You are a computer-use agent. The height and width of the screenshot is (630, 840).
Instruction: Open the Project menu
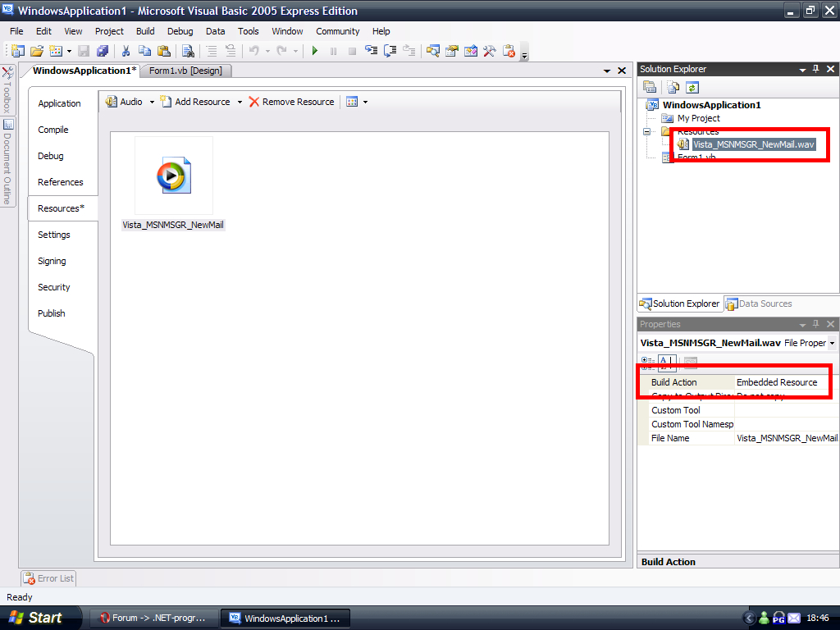tap(109, 31)
